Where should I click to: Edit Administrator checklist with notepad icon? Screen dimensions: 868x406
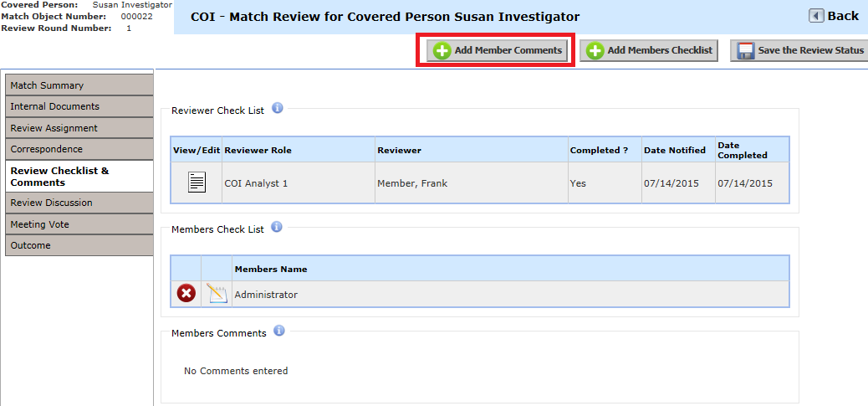pos(217,294)
